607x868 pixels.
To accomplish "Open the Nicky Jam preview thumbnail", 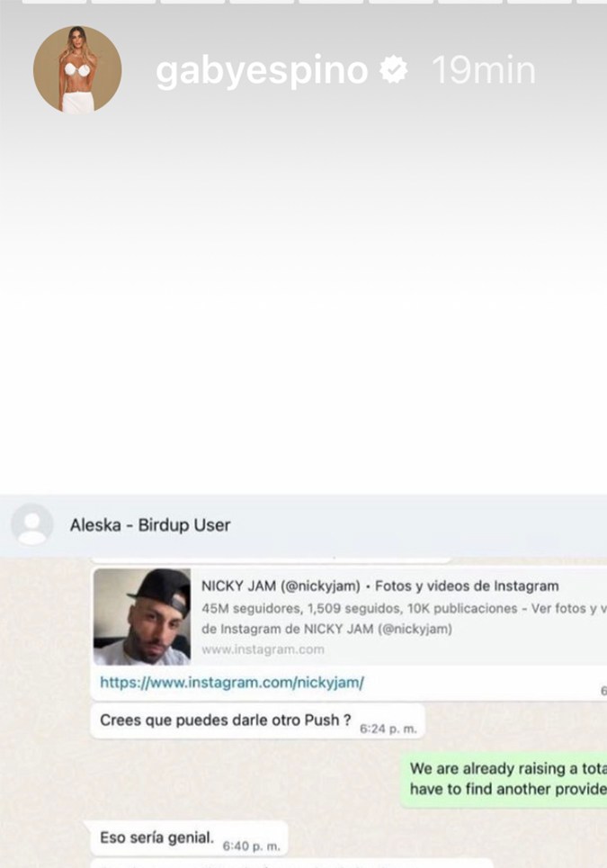I will click(x=141, y=616).
